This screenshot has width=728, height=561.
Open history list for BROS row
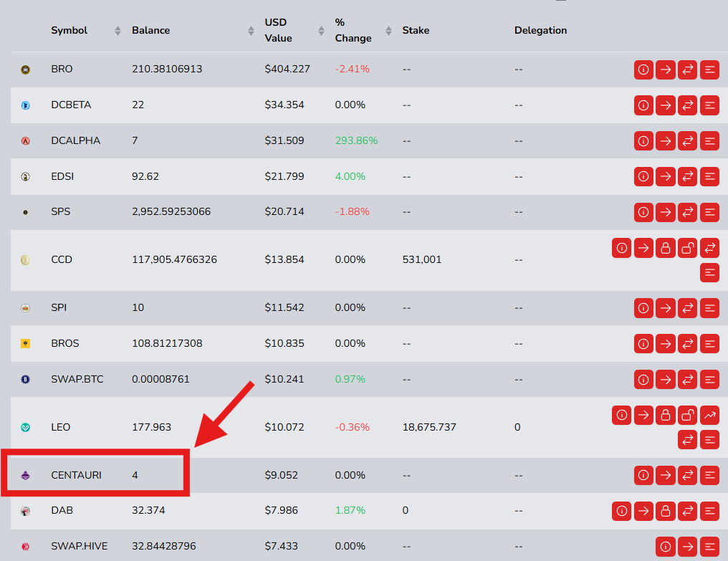coord(709,344)
